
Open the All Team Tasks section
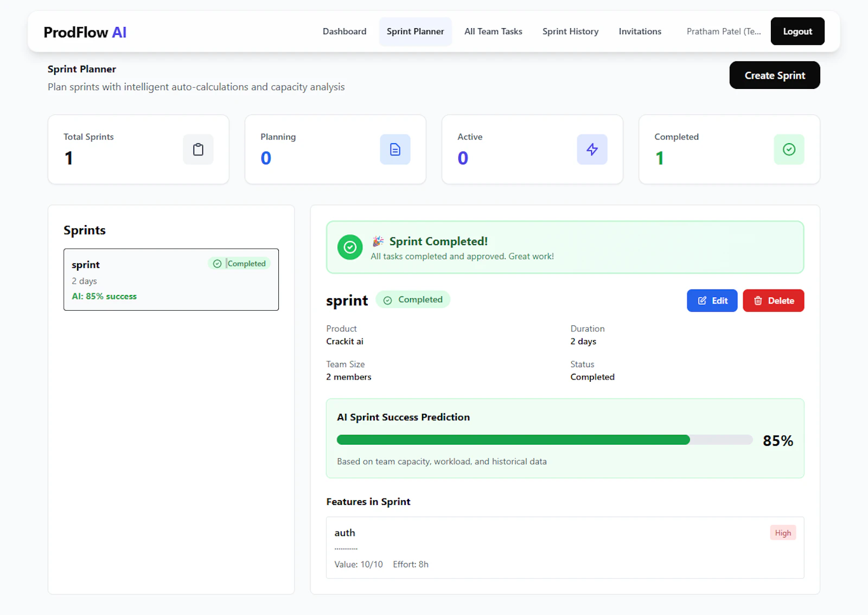tap(493, 31)
